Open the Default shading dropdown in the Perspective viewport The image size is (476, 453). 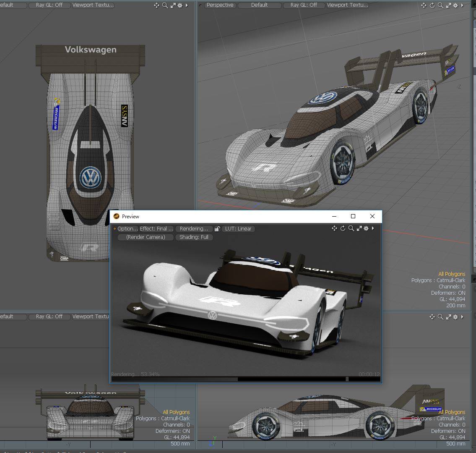pyautogui.click(x=260, y=5)
